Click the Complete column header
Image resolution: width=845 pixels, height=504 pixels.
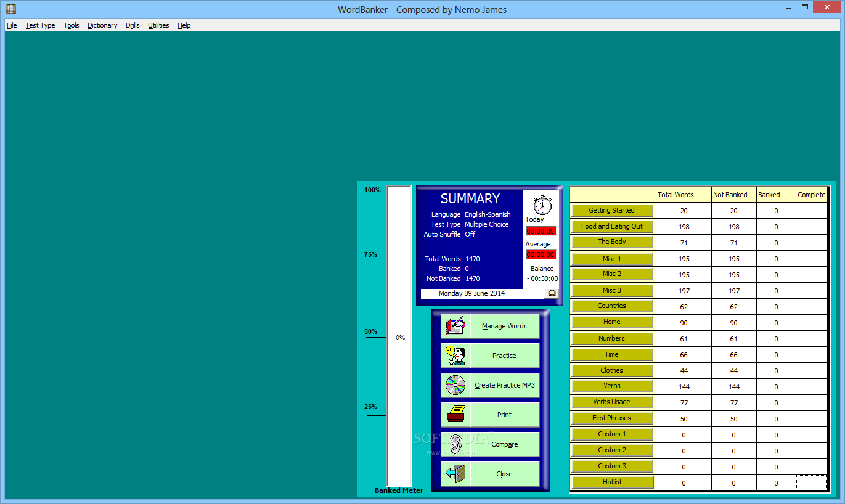pyautogui.click(x=811, y=195)
